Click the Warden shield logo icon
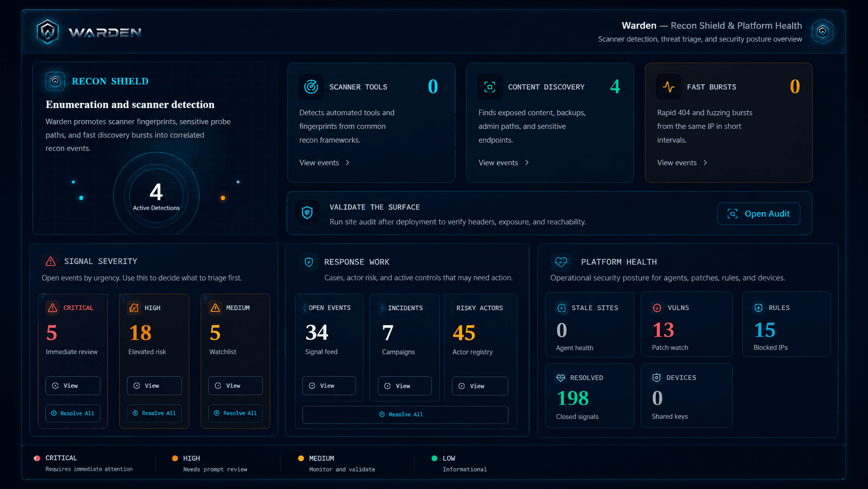 (x=48, y=32)
